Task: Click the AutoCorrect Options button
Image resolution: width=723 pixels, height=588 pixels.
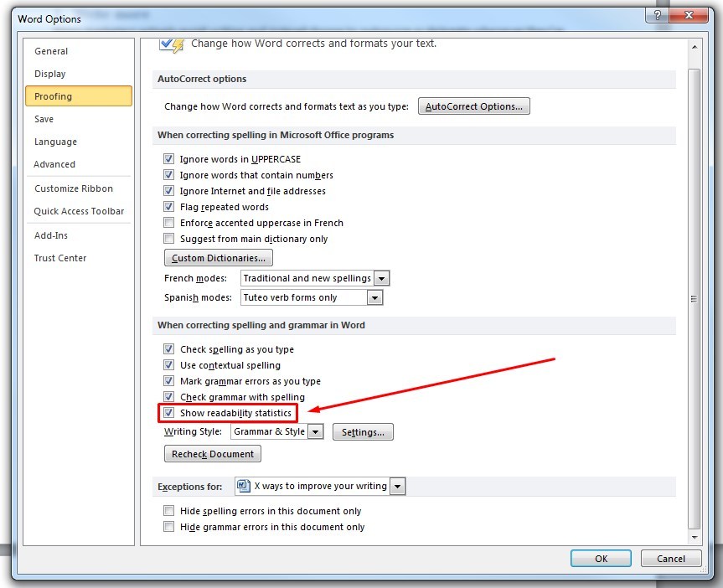Action: tap(474, 106)
